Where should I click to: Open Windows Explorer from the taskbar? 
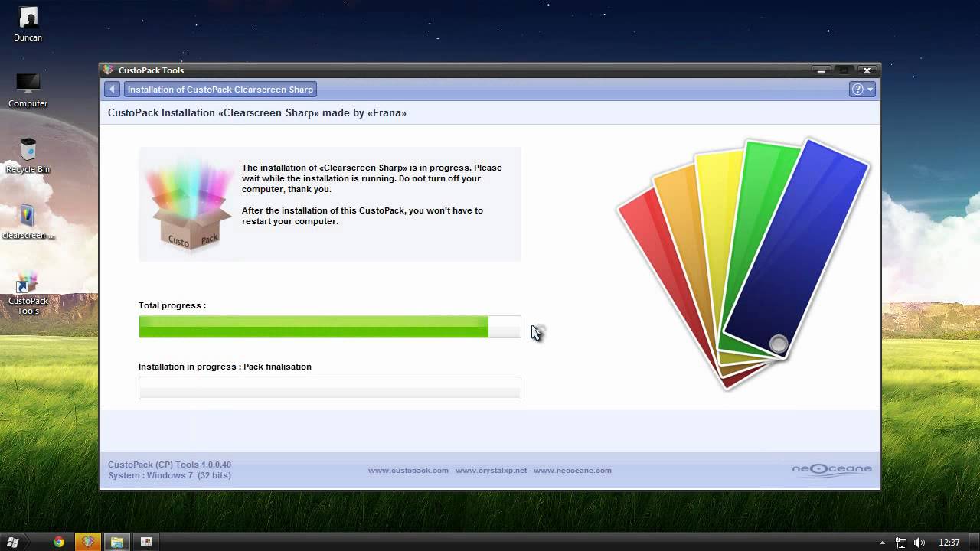(x=116, y=542)
